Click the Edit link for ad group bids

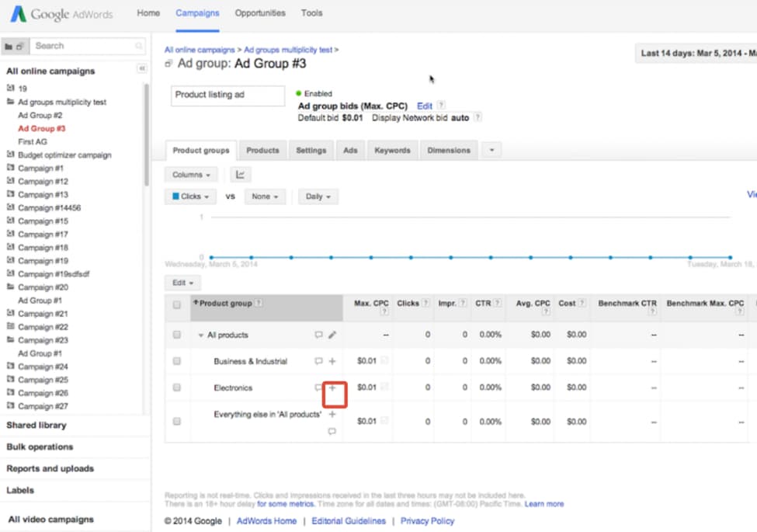425,106
